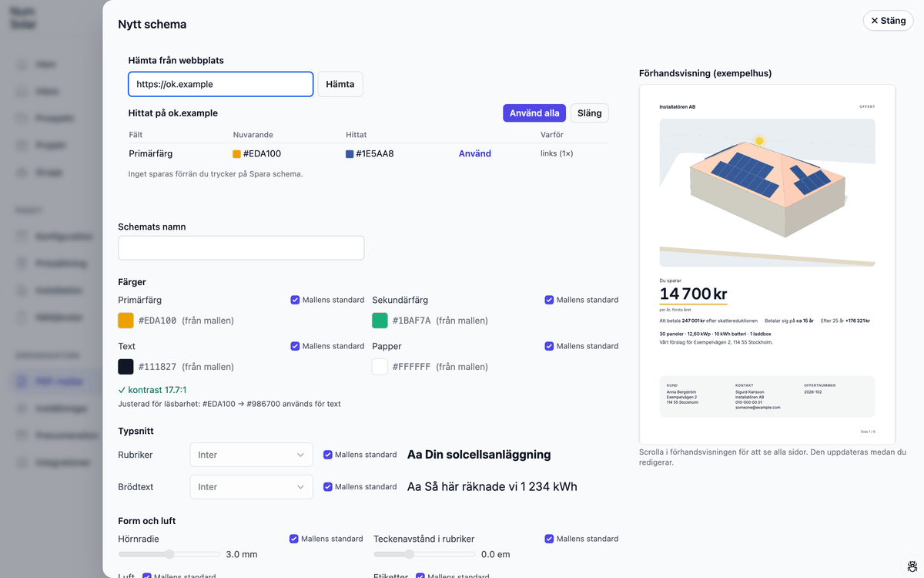The width and height of the screenshot is (924, 578).
Task: Toggle Mallens standard for Text color
Action: [x=295, y=346]
